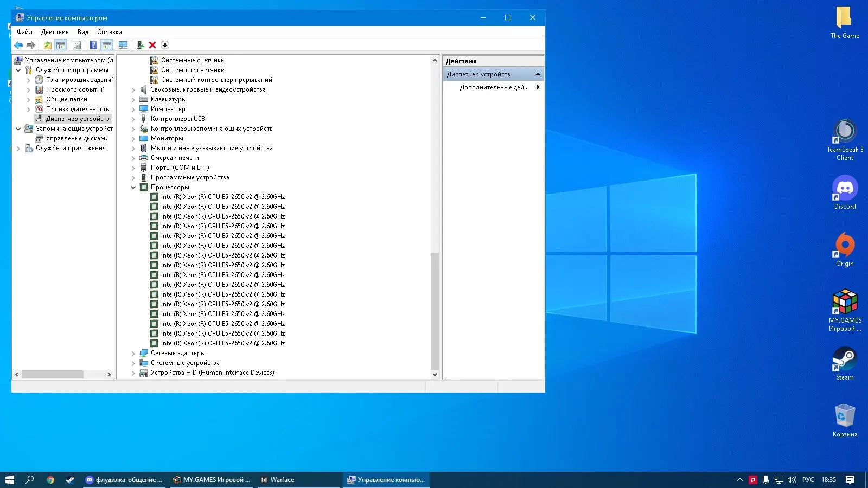Viewport: 868px width, 488px height.
Task: Click Scan for hardware changes icon
Action: pos(123,46)
